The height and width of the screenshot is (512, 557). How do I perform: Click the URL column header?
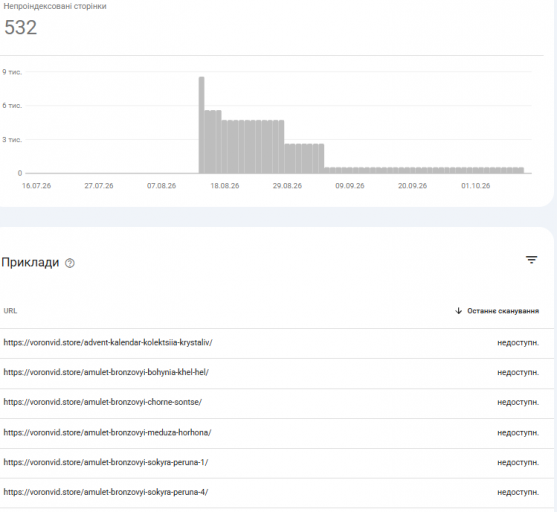click(x=10, y=311)
